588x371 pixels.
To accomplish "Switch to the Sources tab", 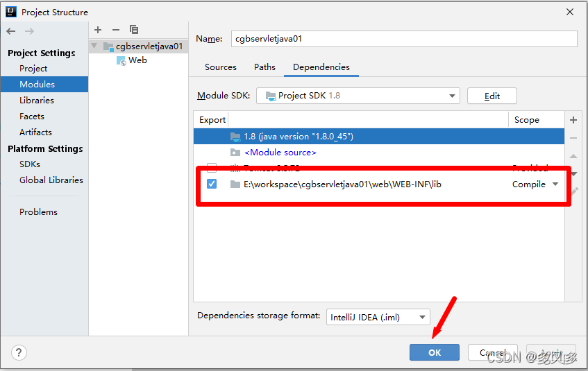I will coord(221,67).
